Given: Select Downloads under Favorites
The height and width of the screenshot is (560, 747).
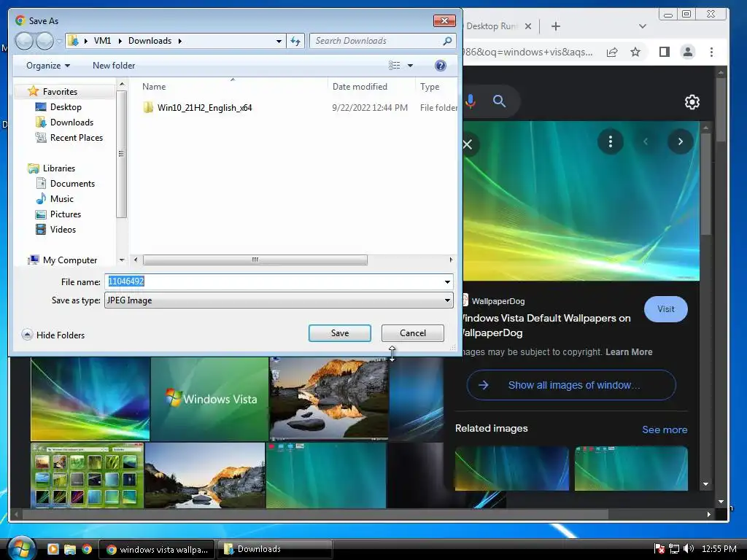Looking at the screenshot, I should (x=71, y=122).
